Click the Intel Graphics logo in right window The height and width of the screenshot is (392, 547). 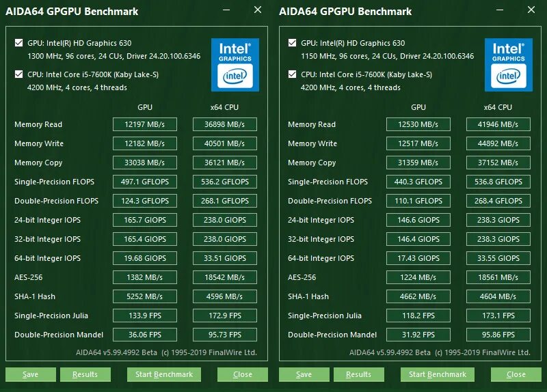[508, 65]
